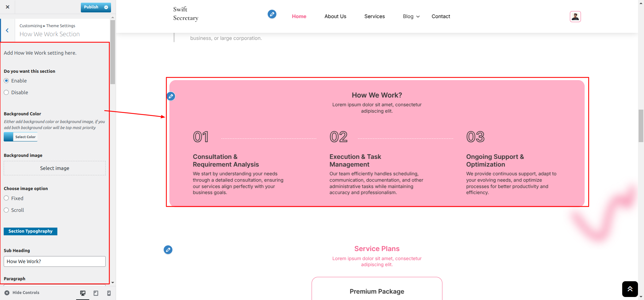The image size is (644, 300).
Task: Close the customizer with the X icon
Action: pyautogui.click(x=7, y=7)
